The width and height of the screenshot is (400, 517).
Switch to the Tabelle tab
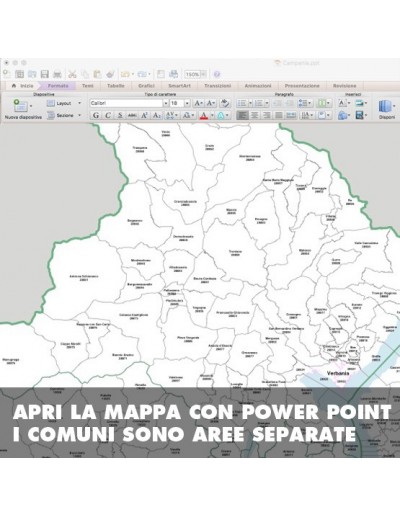(x=116, y=86)
